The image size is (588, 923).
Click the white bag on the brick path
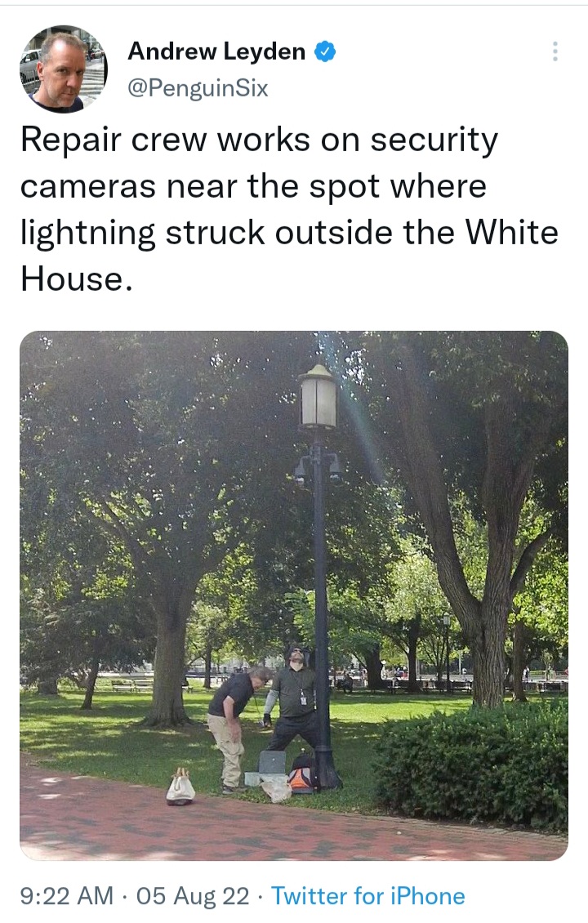pyautogui.click(x=180, y=787)
